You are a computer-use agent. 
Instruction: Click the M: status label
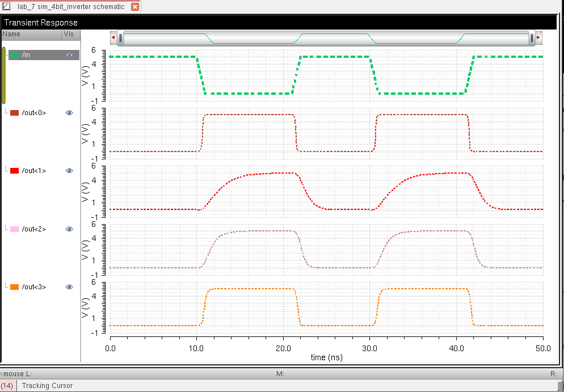click(x=280, y=374)
